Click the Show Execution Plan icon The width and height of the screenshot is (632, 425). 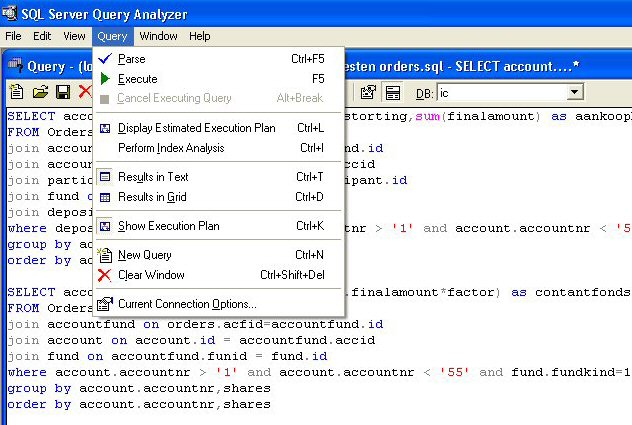click(105, 226)
